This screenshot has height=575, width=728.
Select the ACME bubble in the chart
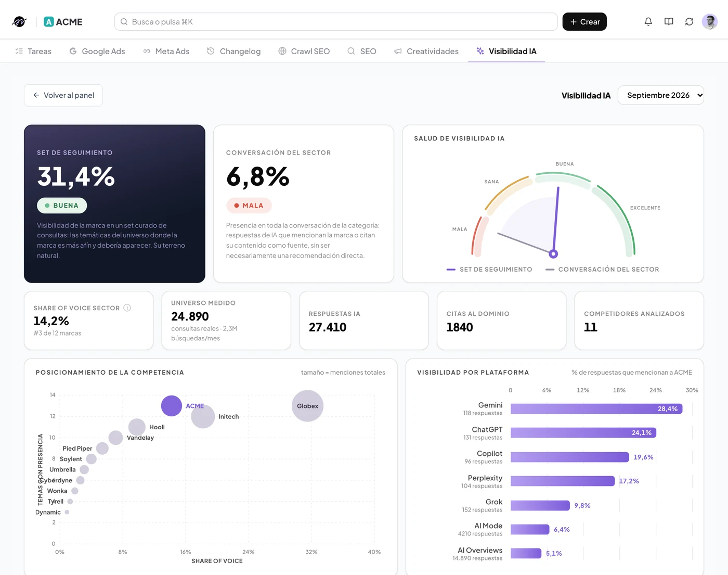pyautogui.click(x=172, y=406)
